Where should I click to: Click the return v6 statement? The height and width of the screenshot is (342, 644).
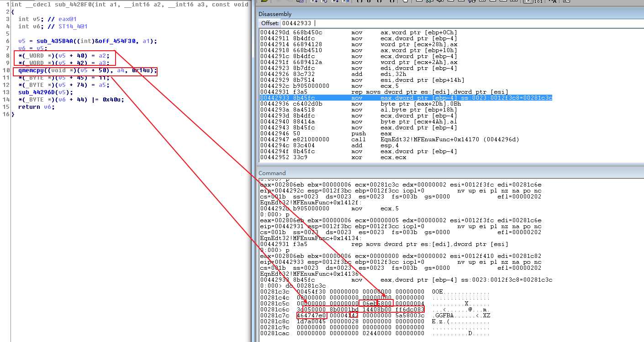click(x=37, y=107)
